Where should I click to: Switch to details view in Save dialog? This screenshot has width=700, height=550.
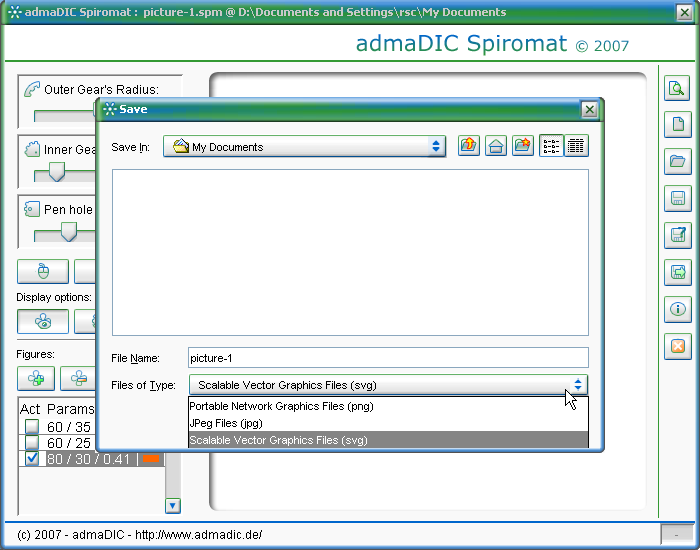pos(576,146)
